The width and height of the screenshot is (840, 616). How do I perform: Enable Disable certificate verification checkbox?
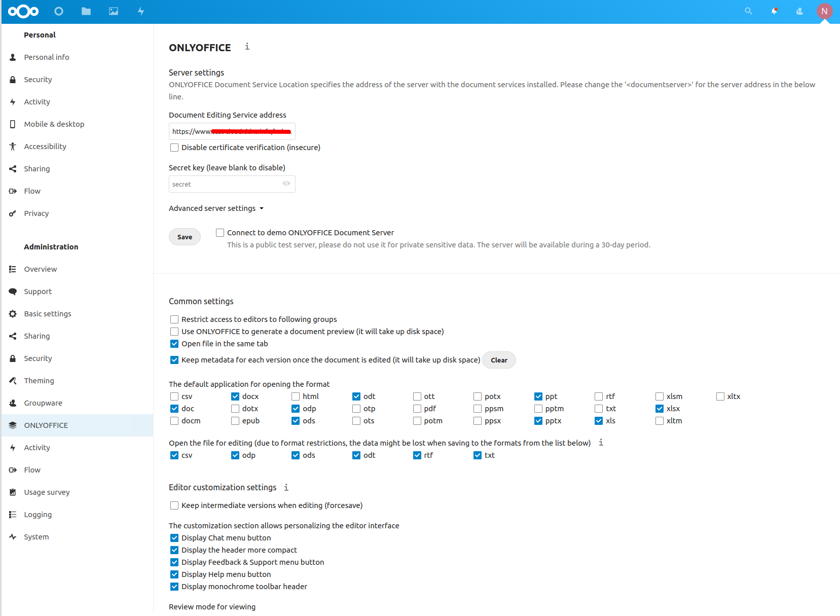[174, 147]
